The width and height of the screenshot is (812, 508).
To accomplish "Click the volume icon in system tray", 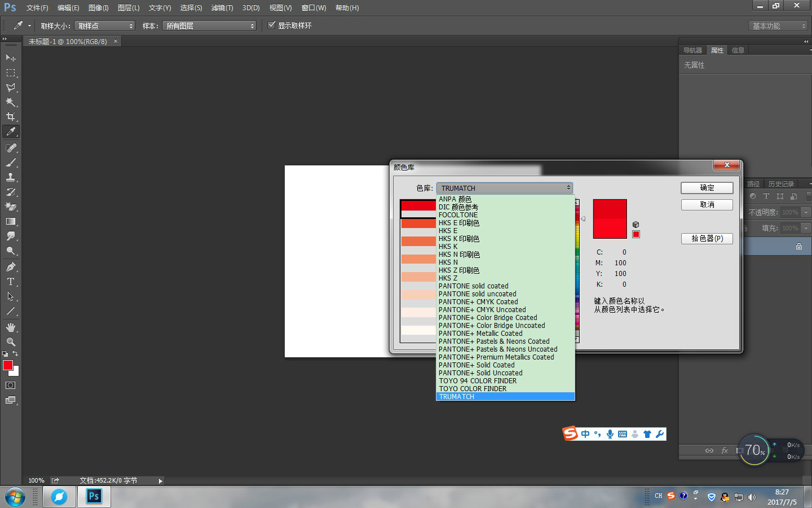I will [752, 497].
